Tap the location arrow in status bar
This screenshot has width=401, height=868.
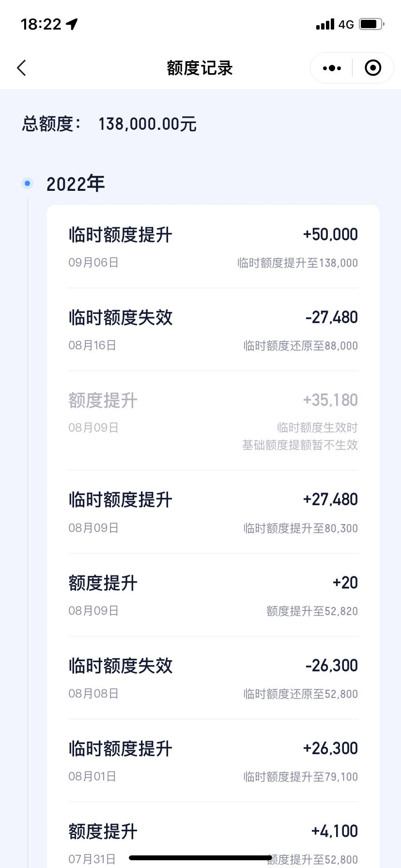click(x=72, y=24)
